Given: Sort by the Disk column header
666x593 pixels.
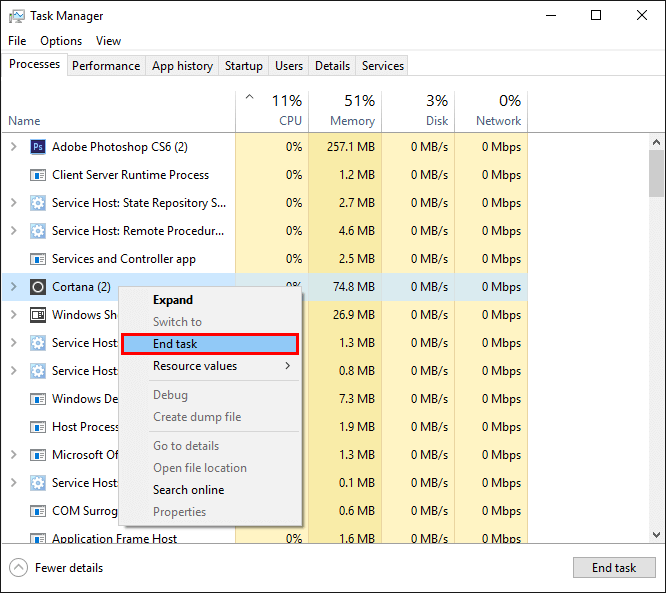Looking at the screenshot, I should 418,112.
